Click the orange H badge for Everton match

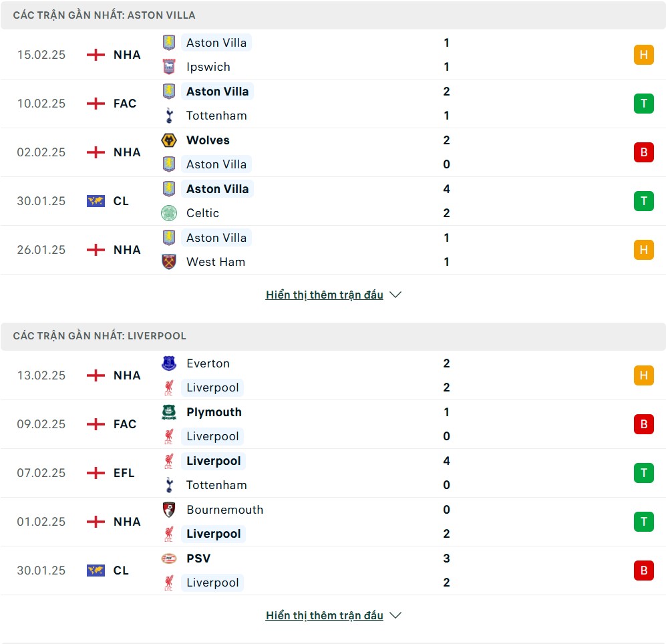pyautogui.click(x=643, y=375)
